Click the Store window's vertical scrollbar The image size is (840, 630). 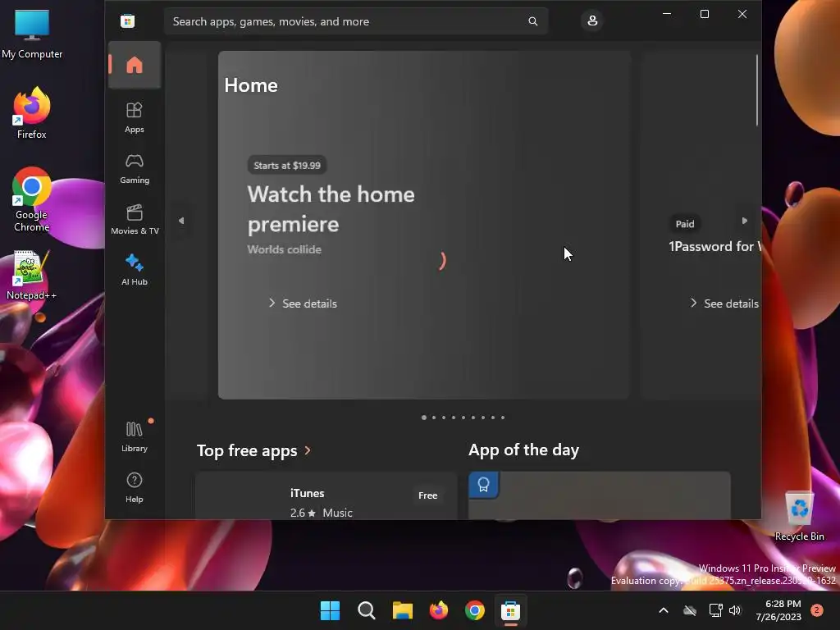pos(757,90)
